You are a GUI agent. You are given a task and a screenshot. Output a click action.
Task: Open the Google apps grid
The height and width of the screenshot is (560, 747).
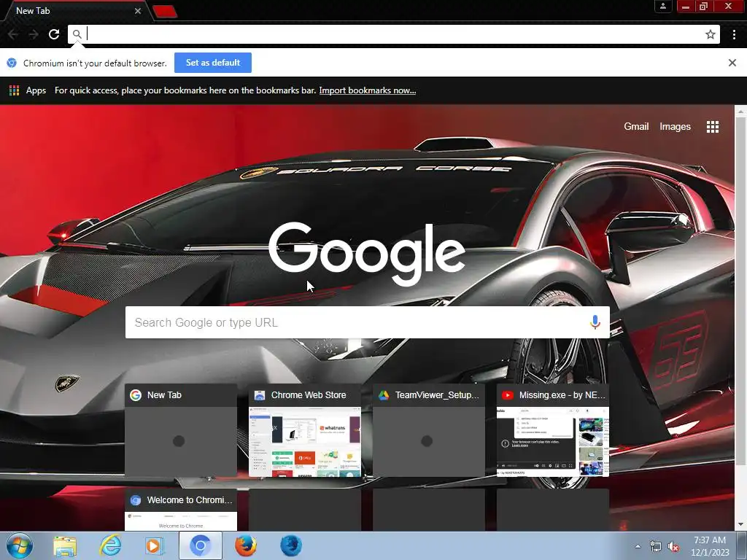click(713, 127)
